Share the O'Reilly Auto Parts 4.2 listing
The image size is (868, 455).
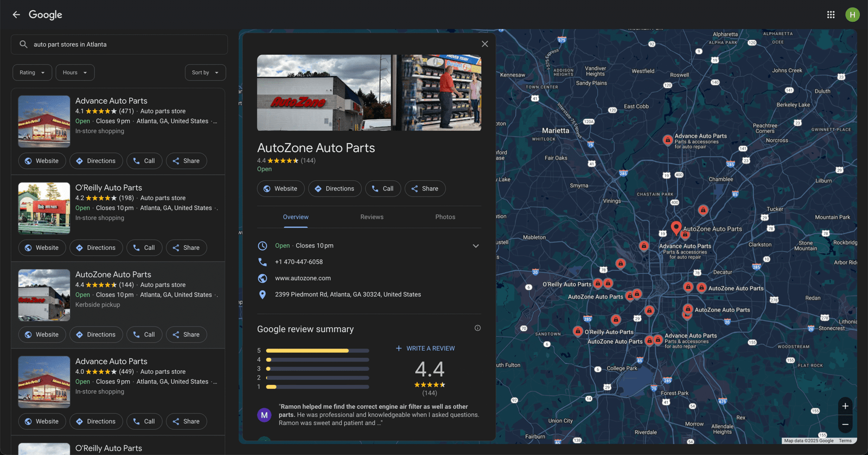pos(186,248)
